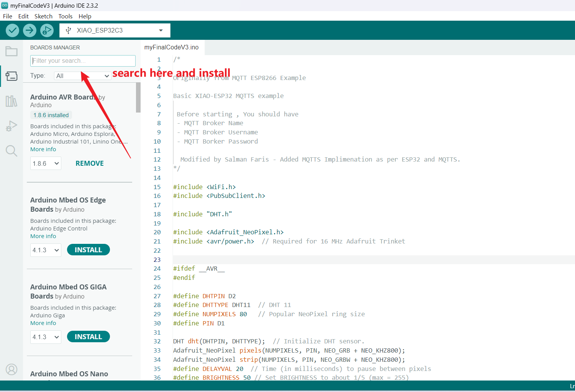Screen dimensions: 575x392
Task: Click line 20 #include <Adafruit_NeoPixel.h>
Action: pos(228,232)
